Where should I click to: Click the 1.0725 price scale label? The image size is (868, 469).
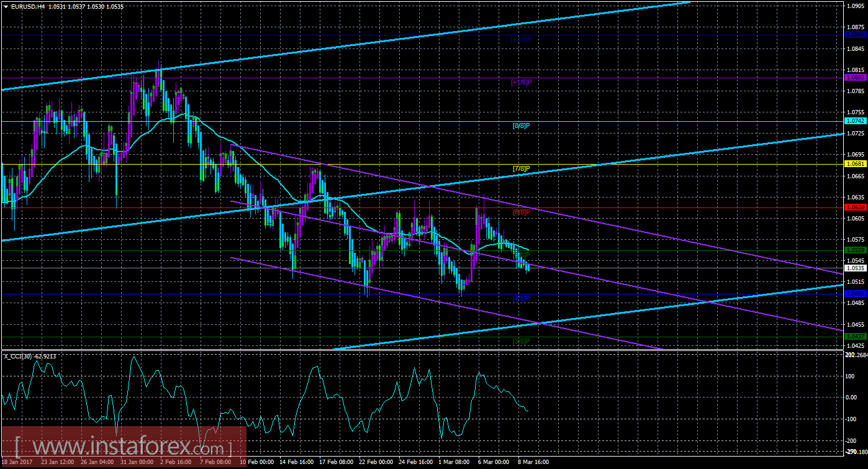click(x=855, y=134)
